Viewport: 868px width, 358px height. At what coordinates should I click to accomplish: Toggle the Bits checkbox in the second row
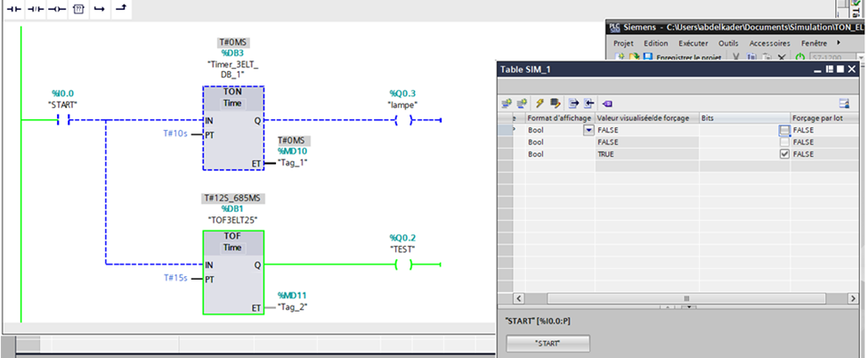pos(783,142)
